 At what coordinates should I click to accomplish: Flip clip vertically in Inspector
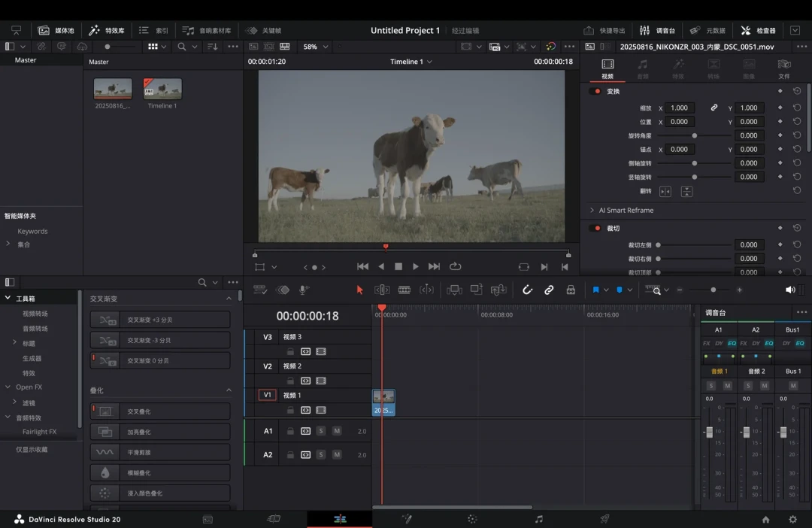click(x=686, y=192)
